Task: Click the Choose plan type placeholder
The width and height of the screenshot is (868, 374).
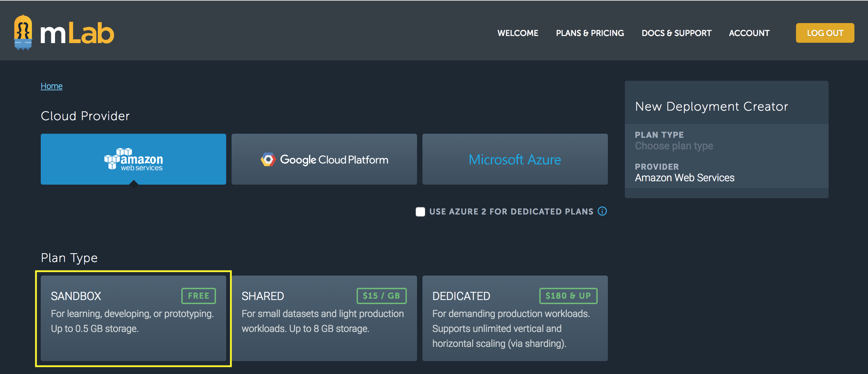Action: tap(674, 146)
